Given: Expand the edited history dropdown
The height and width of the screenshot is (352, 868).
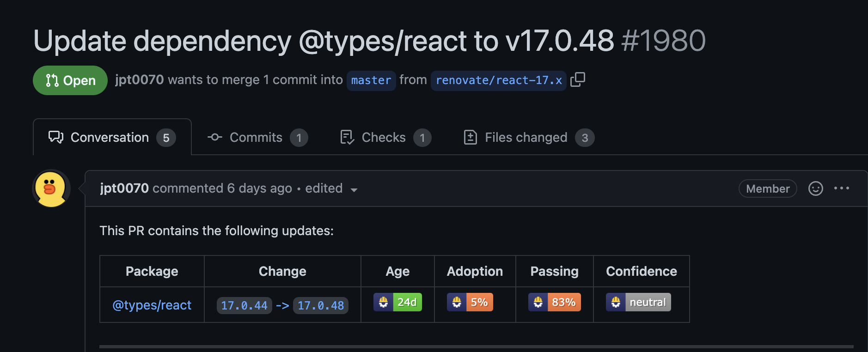Looking at the screenshot, I should (x=331, y=188).
